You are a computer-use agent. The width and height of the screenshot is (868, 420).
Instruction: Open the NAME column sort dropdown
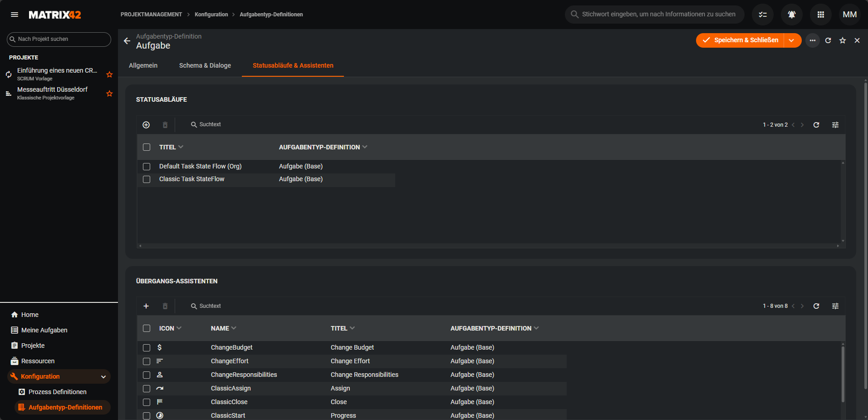click(x=234, y=328)
